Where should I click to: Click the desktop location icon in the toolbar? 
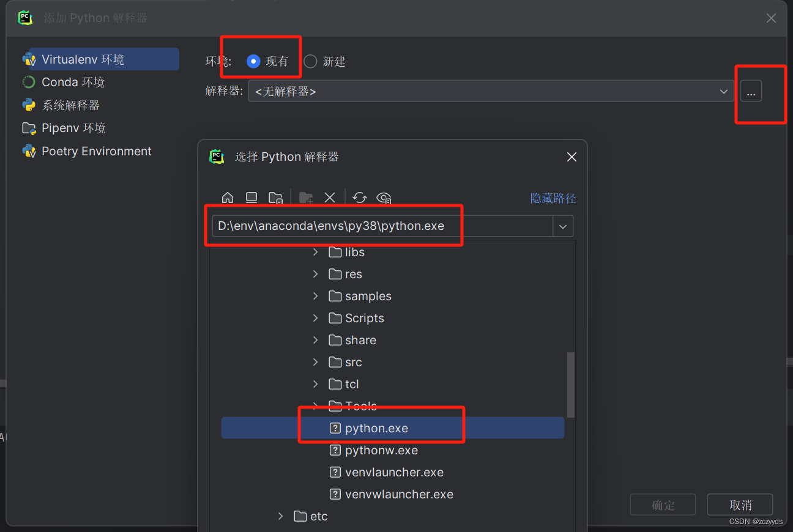[251, 198]
